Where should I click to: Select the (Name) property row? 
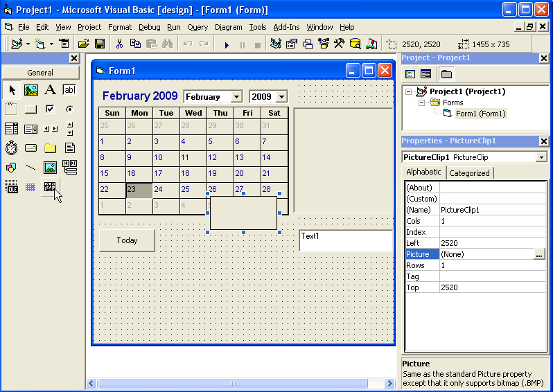475,210
